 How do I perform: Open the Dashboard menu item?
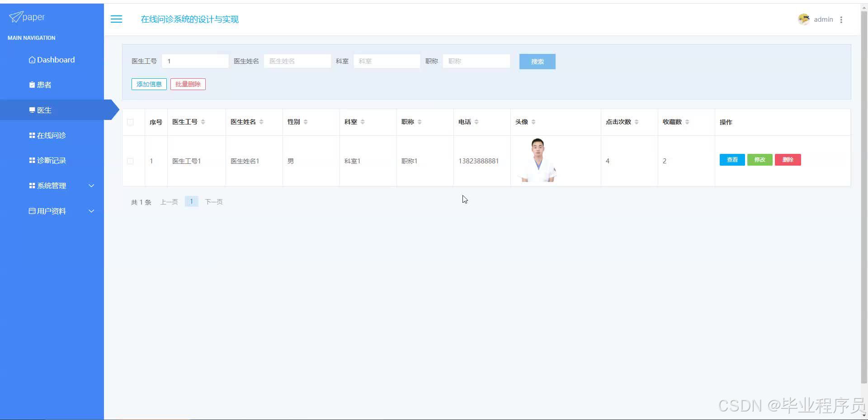pos(52,60)
